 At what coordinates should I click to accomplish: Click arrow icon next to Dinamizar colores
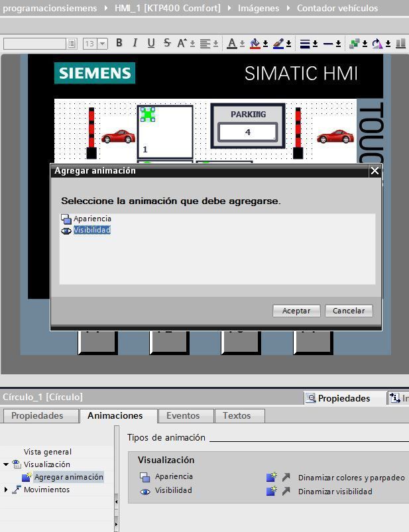click(286, 478)
